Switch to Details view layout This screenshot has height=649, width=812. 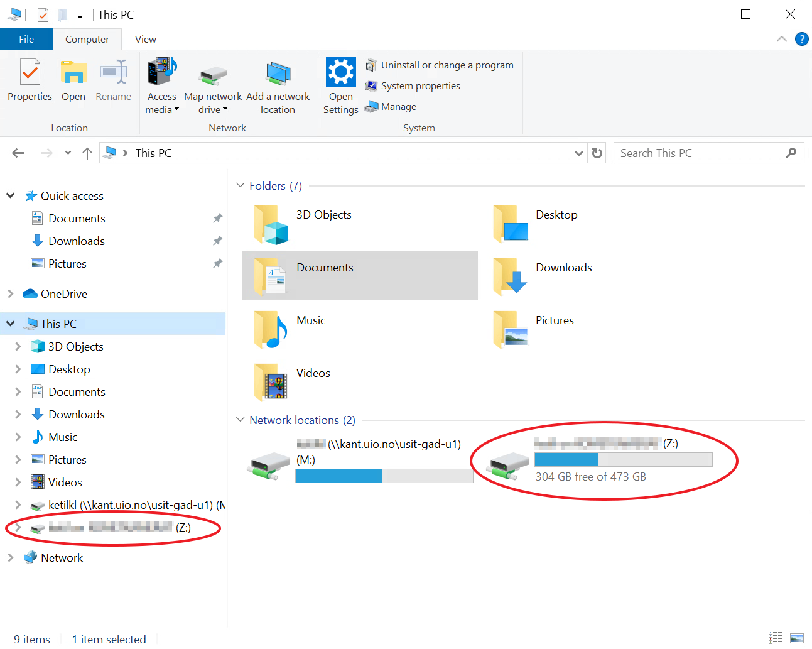[x=776, y=638]
